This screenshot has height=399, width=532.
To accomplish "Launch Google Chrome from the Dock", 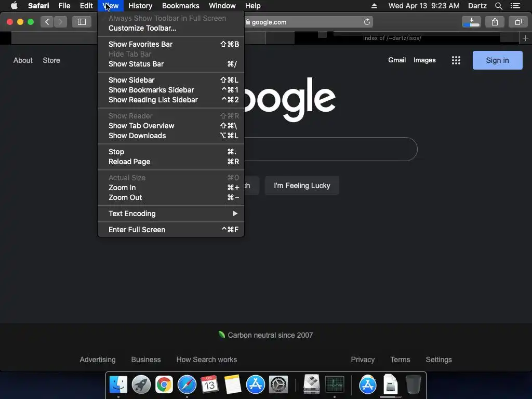I will tap(164, 385).
